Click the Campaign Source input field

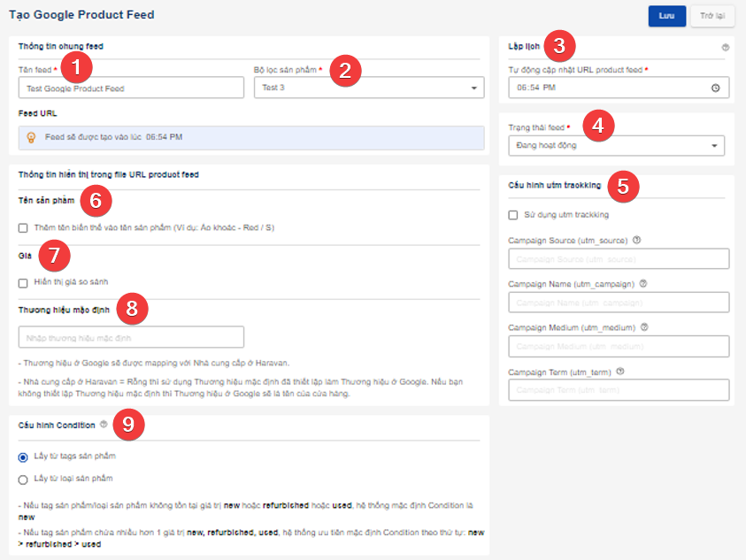pyautogui.click(x=619, y=258)
